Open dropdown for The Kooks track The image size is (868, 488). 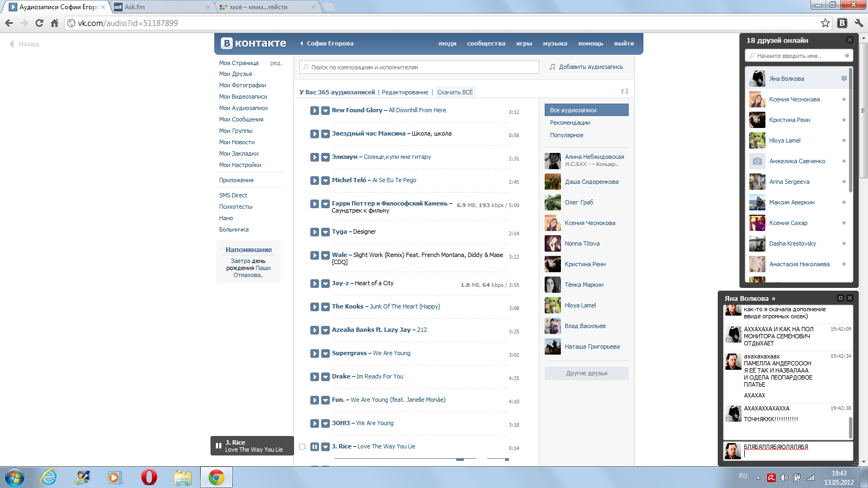click(325, 307)
